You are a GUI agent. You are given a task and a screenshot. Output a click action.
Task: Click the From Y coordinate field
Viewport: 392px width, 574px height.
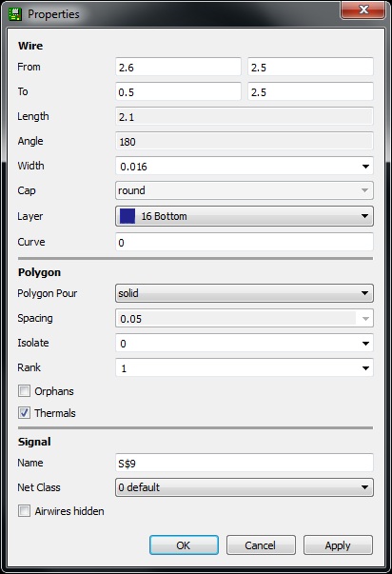point(310,67)
